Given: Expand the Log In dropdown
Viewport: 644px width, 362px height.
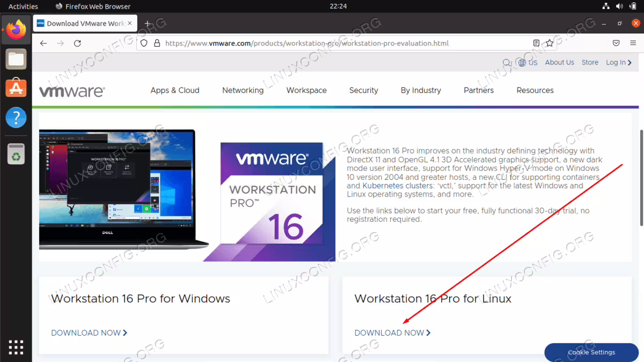Looking at the screenshot, I should [619, 62].
